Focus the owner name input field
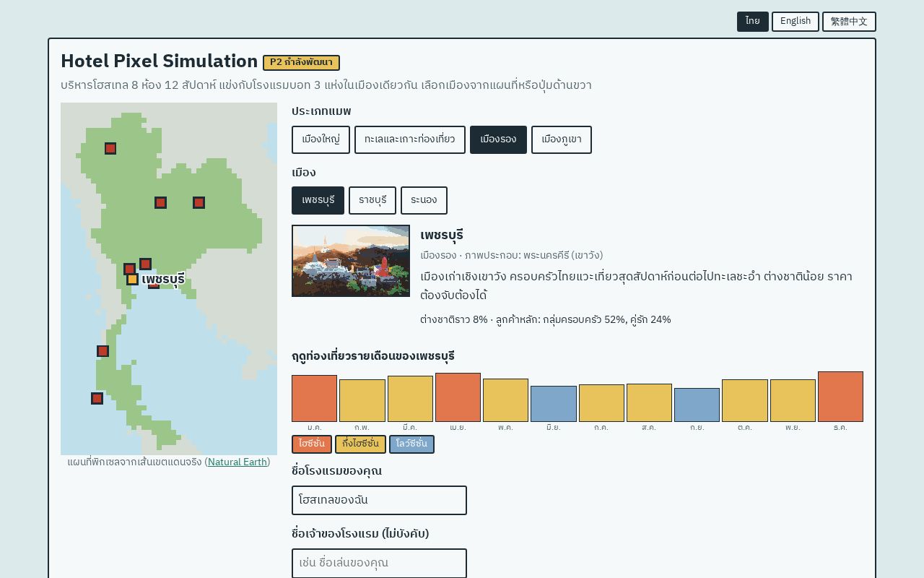Screen dimensions: 924x578 [x=379, y=563]
